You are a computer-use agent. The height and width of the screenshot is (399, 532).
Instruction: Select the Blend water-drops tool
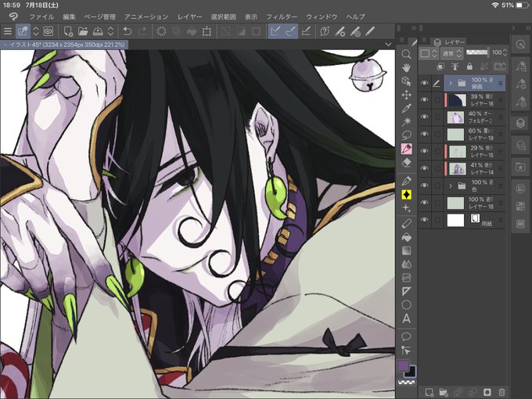(406, 264)
